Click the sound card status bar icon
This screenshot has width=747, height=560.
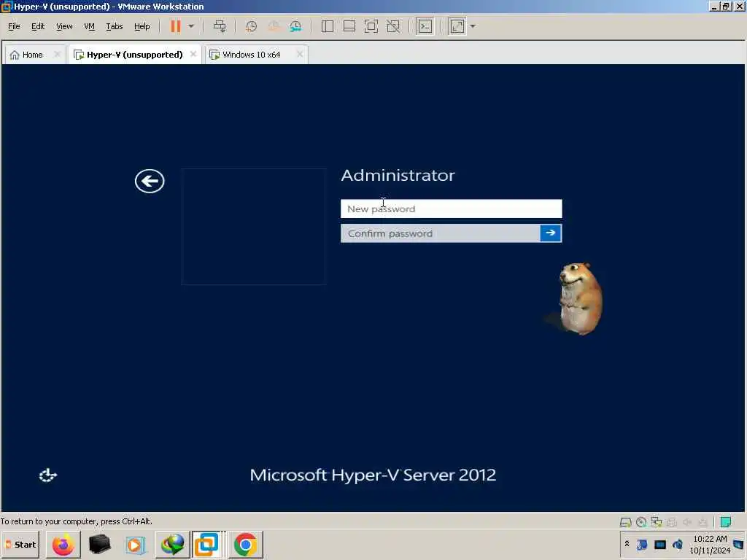click(687, 522)
